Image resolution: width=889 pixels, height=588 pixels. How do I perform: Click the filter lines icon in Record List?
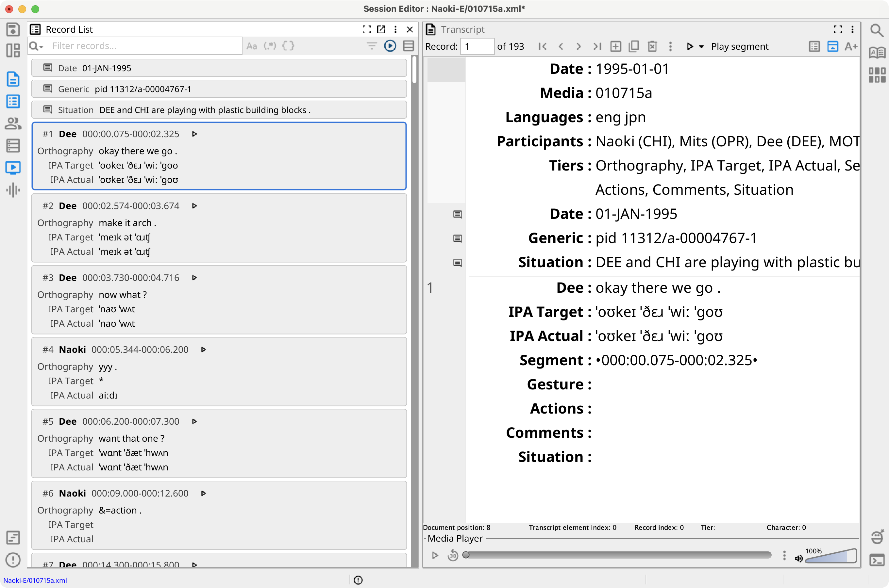click(x=371, y=46)
